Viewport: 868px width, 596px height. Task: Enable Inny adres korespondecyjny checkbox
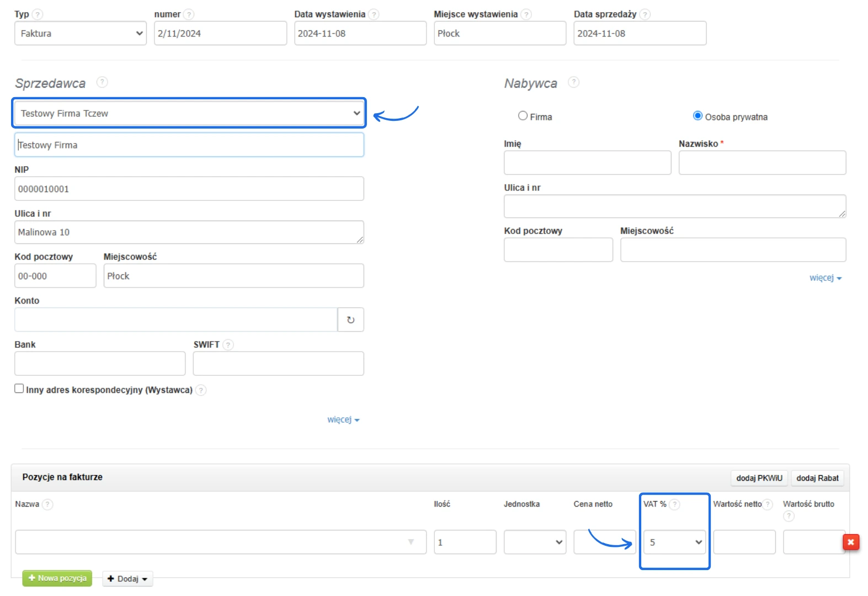click(x=19, y=389)
